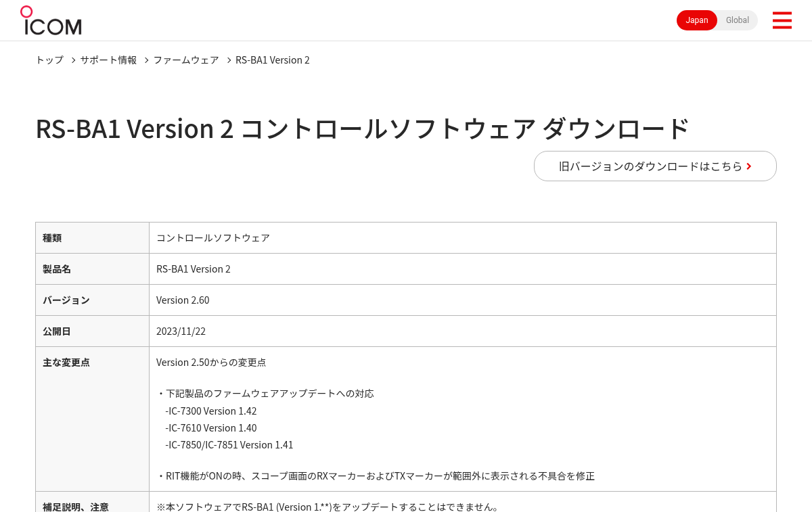
Task: Select the 主な変更点 row header
Action: [x=93, y=419]
